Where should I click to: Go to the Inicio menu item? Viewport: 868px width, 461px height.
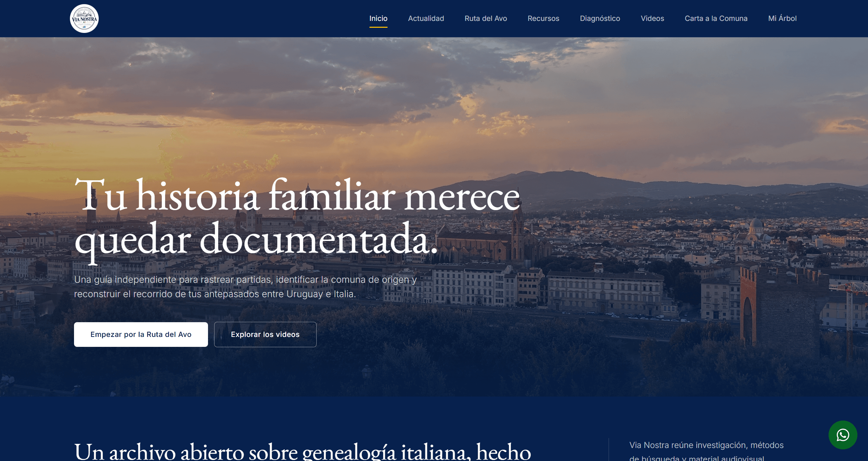point(378,19)
